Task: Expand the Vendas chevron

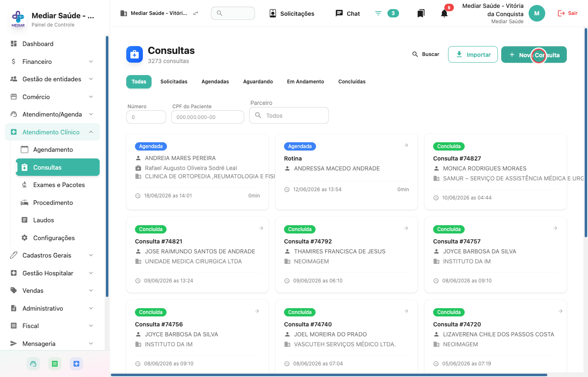Action: tap(91, 290)
